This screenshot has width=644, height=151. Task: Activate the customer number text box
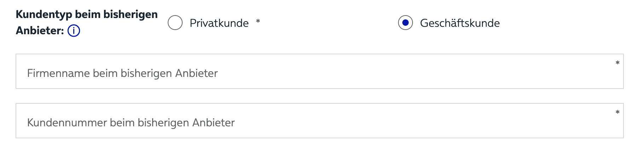click(x=320, y=121)
